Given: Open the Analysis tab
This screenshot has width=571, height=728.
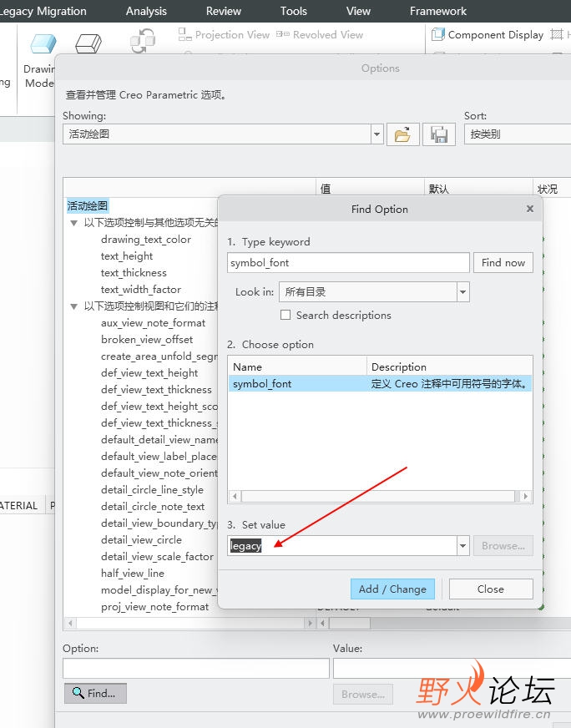Looking at the screenshot, I should pos(146,11).
